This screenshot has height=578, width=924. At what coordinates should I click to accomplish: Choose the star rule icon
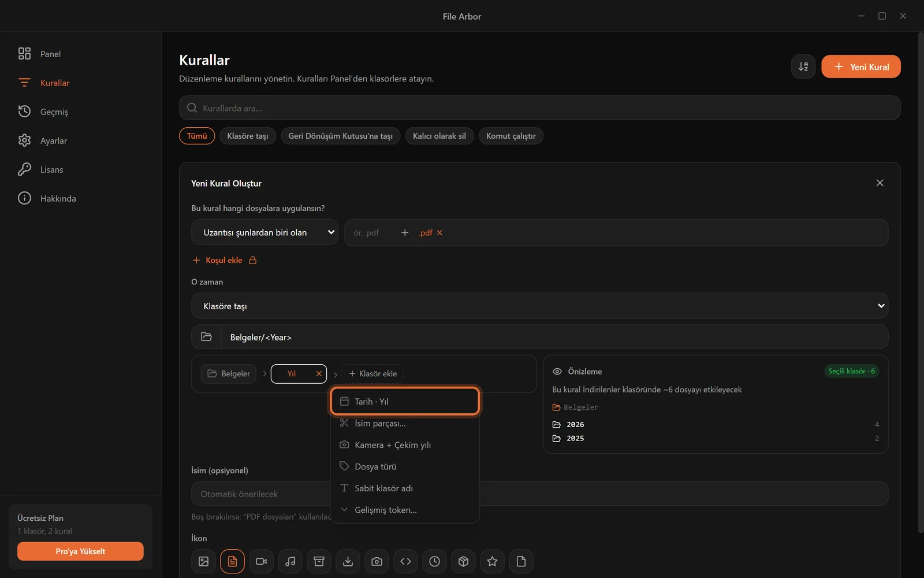pos(492,561)
